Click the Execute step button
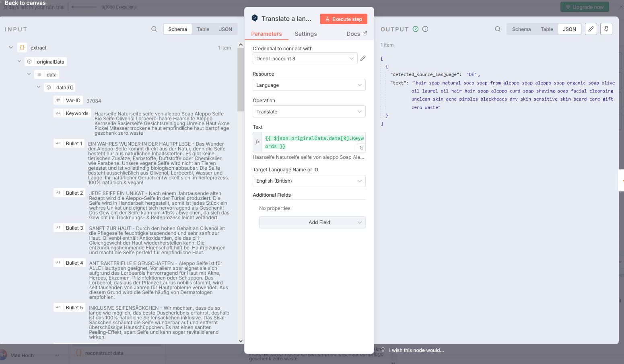The width and height of the screenshot is (624, 364). point(344,19)
